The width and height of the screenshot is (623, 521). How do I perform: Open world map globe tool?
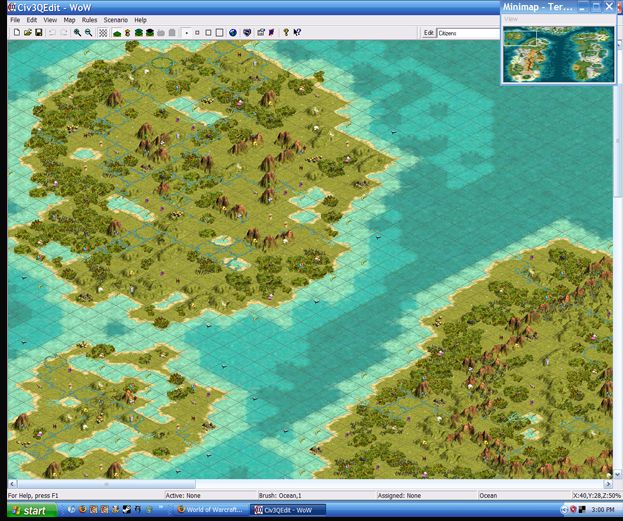click(233, 33)
